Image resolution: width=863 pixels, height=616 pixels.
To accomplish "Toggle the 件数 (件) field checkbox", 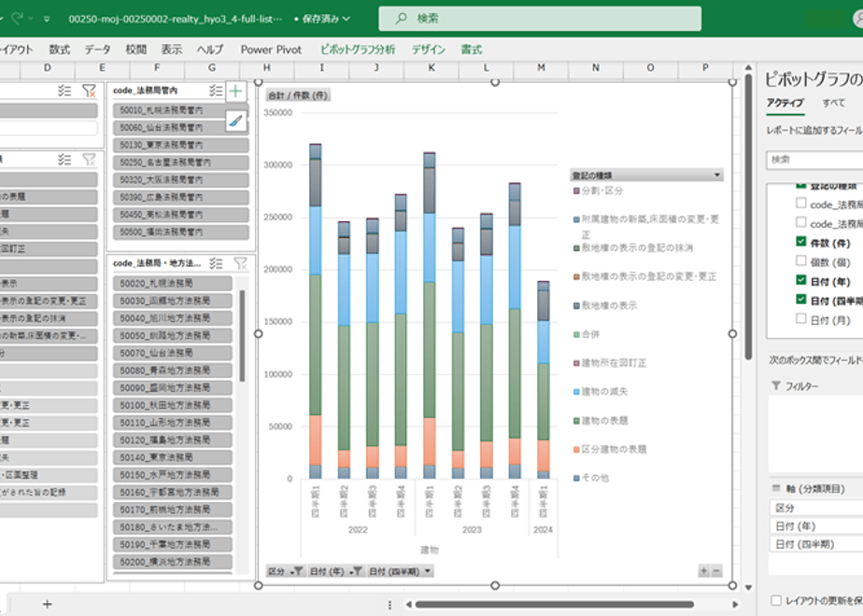I will coord(800,242).
